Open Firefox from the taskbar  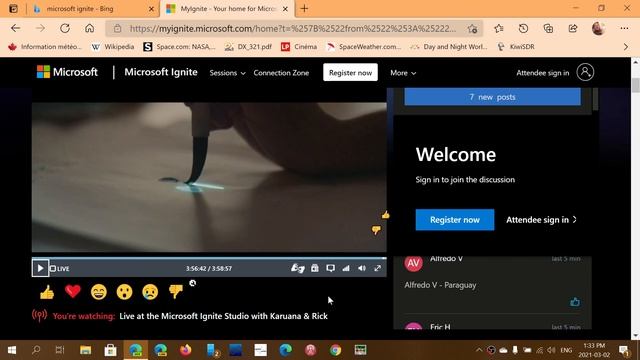186,350
